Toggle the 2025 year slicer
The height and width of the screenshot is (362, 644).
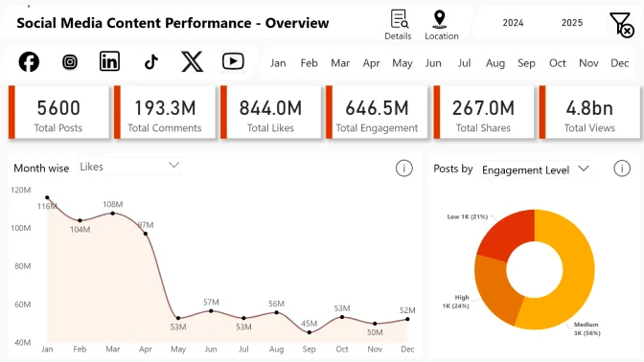pyautogui.click(x=572, y=23)
